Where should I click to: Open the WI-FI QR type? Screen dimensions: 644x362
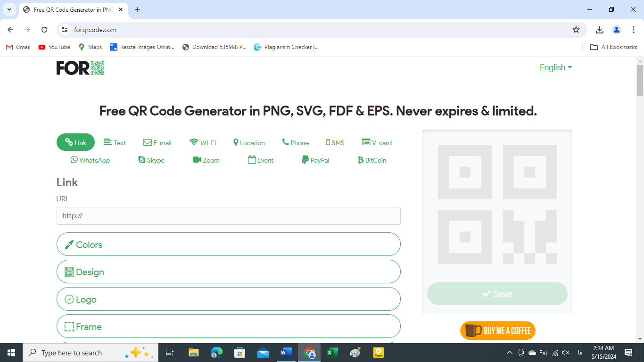tap(203, 142)
